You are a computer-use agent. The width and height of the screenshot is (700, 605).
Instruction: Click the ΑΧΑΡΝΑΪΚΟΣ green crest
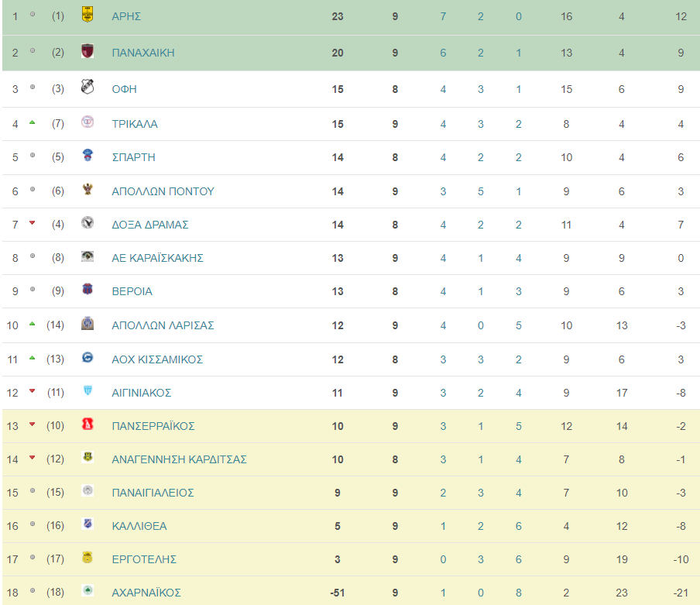(87, 591)
